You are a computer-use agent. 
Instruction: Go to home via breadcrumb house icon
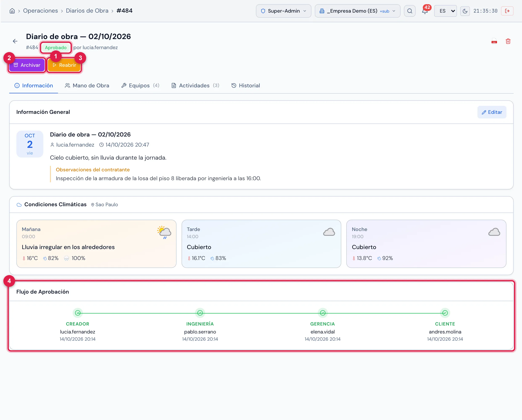(x=12, y=11)
